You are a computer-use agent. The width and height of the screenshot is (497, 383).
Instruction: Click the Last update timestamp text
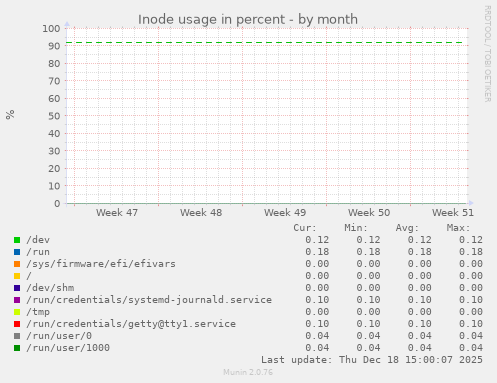tap(372, 360)
